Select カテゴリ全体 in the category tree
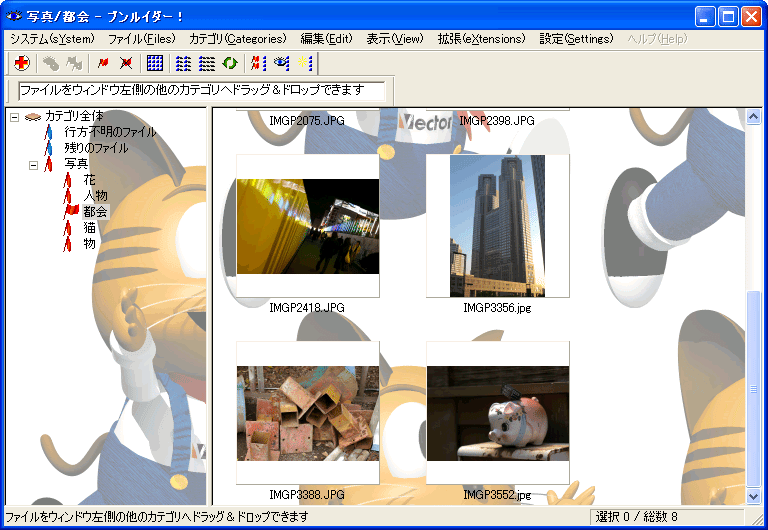This screenshot has width=768, height=530. click(74, 116)
